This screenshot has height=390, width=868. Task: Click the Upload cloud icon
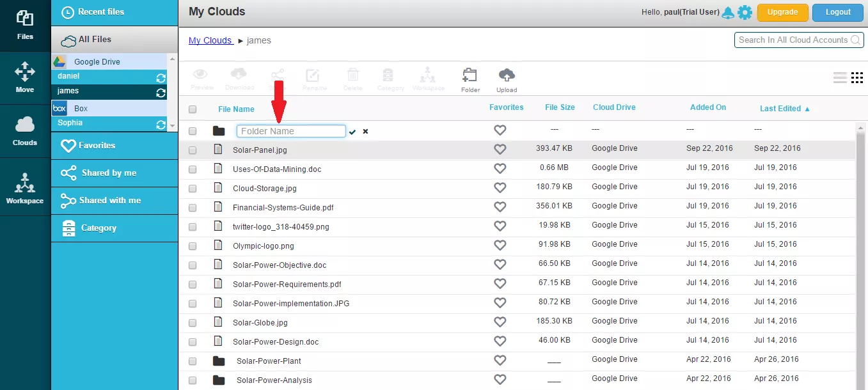point(507,75)
